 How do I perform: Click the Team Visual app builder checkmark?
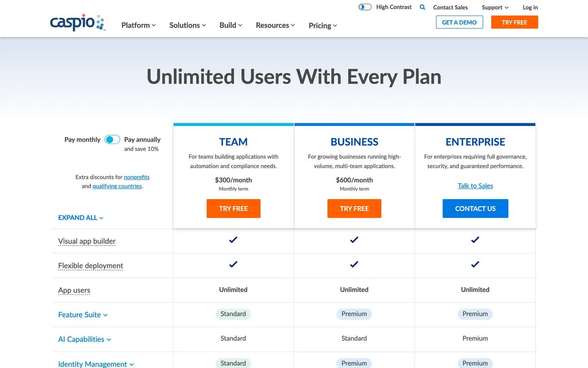[x=233, y=240]
